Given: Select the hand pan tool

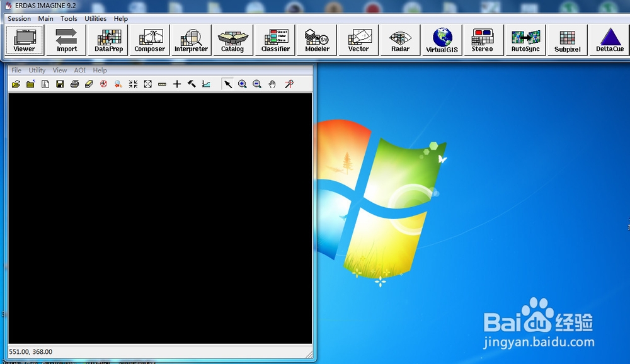Looking at the screenshot, I should click(x=272, y=84).
